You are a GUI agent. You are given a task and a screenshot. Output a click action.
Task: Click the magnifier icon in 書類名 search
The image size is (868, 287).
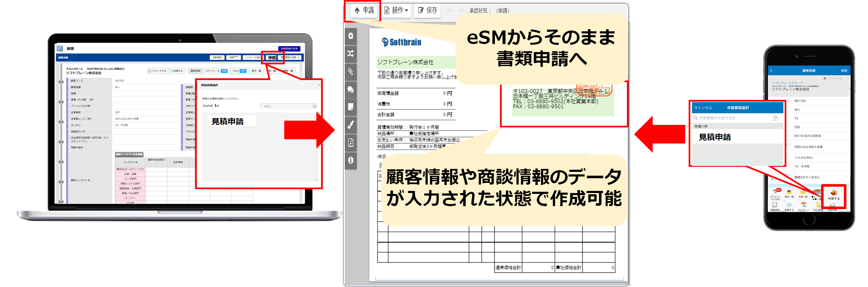pos(314,106)
